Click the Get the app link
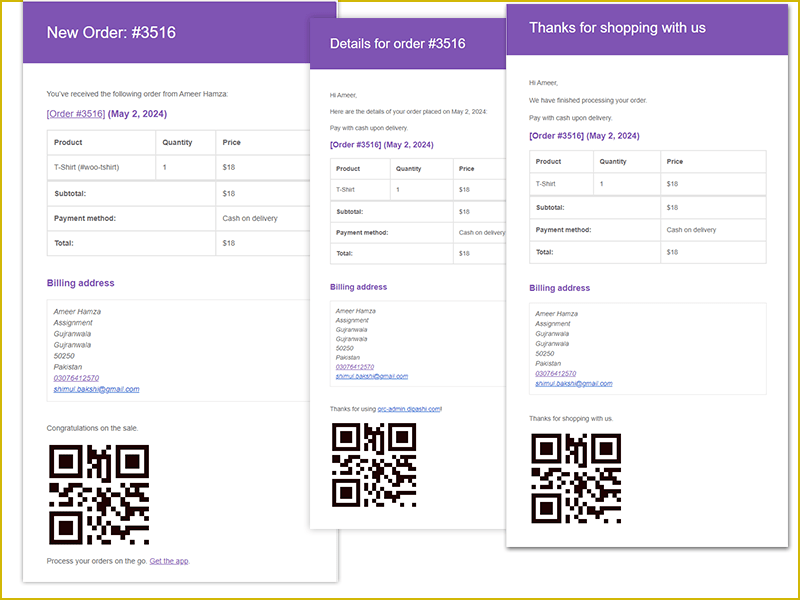 coord(169,561)
